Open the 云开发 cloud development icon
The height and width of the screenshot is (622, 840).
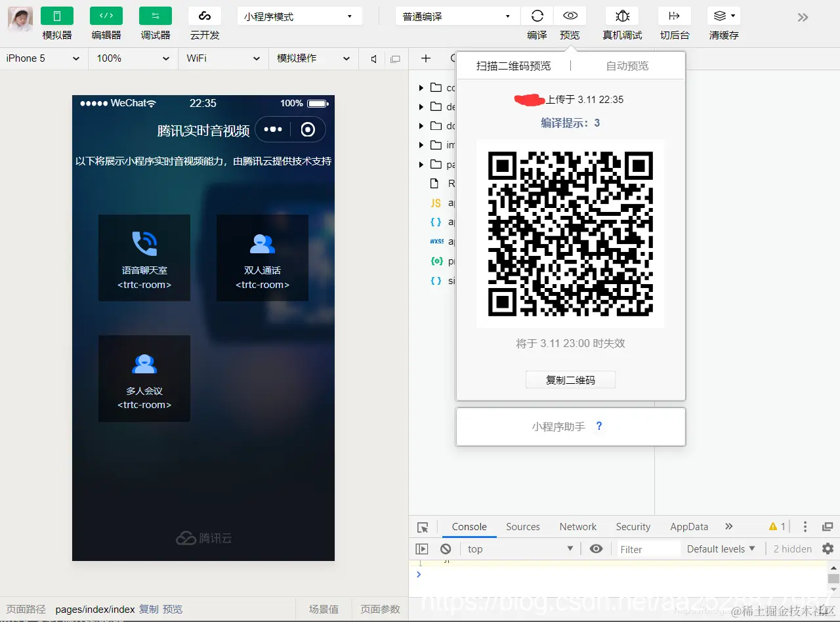[205, 16]
